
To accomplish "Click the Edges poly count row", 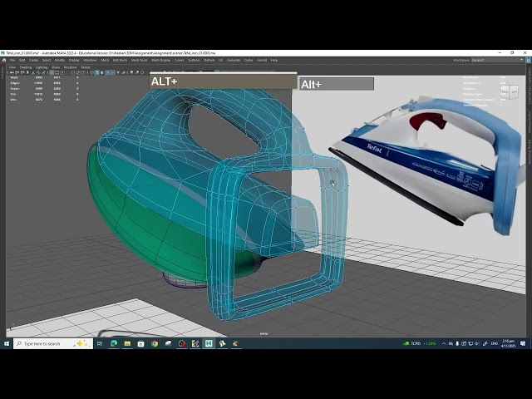I will (44, 83).
